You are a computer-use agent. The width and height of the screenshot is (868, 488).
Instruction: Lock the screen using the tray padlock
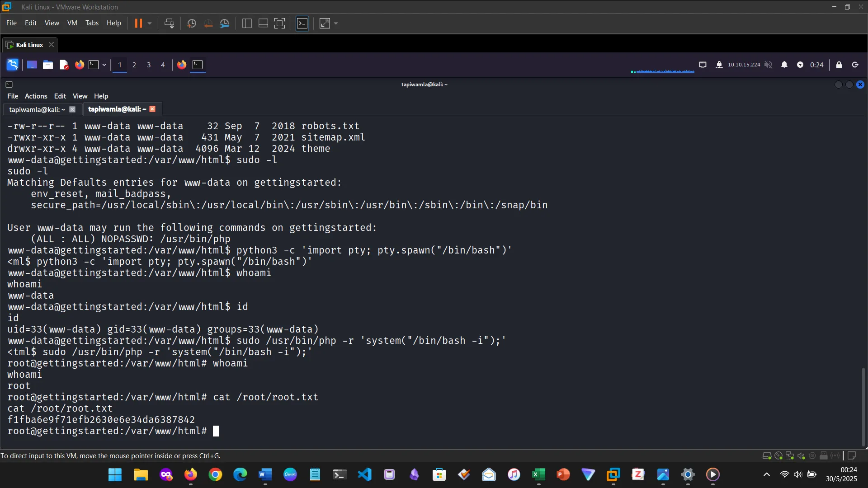839,65
